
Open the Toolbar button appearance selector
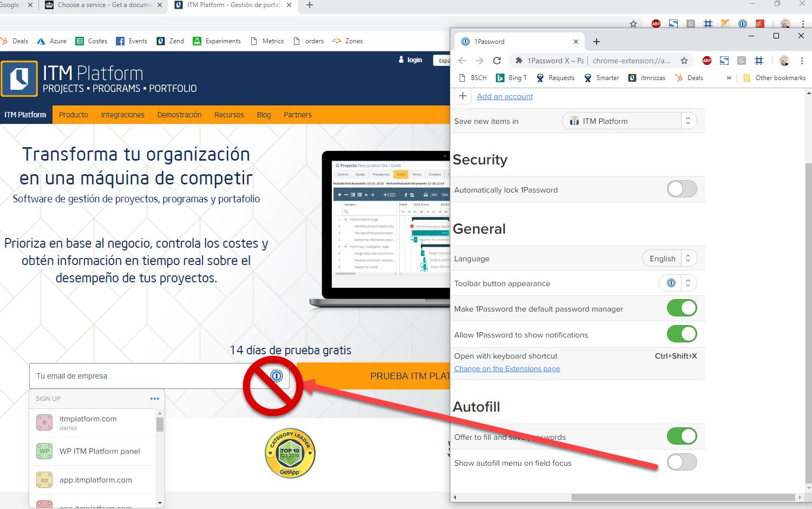pyautogui.click(x=678, y=282)
